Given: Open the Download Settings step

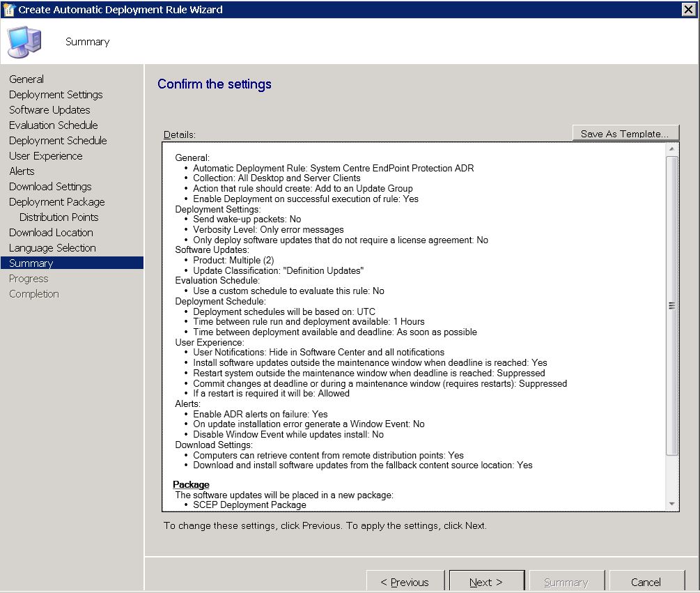Looking at the screenshot, I should pyautogui.click(x=50, y=187).
